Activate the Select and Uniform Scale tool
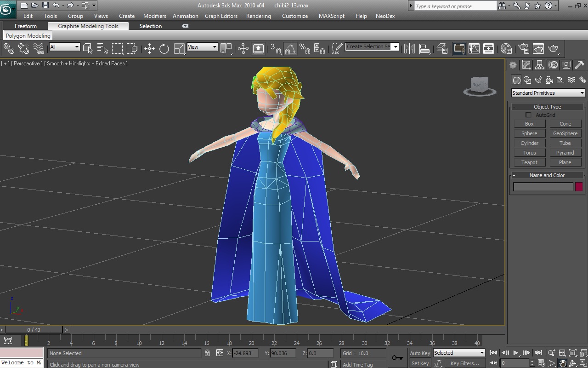 [179, 48]
